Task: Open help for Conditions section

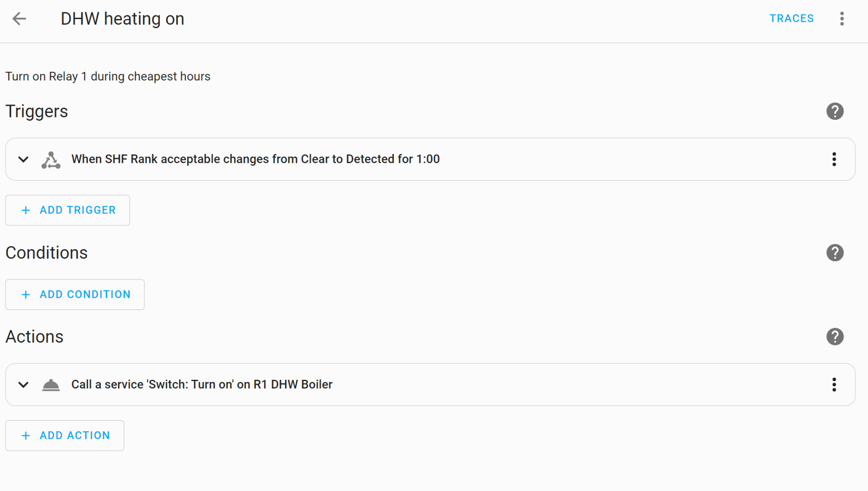Action: point(835,253)
